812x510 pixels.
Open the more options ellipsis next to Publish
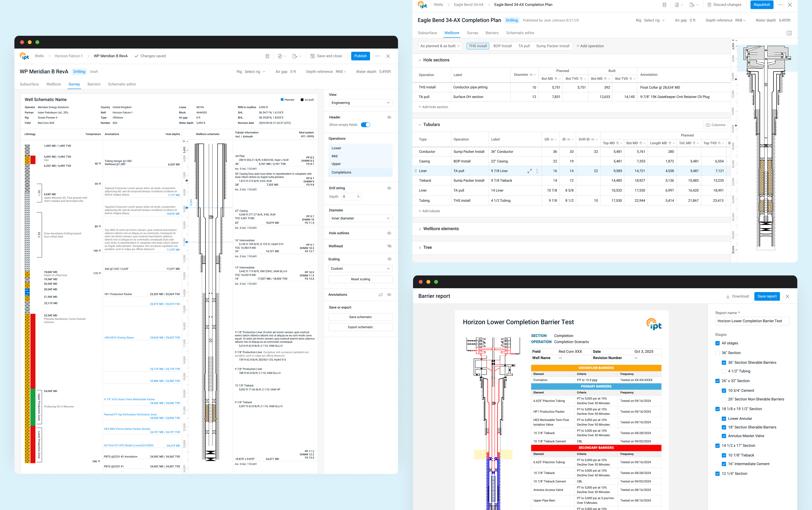pos(377,56)
